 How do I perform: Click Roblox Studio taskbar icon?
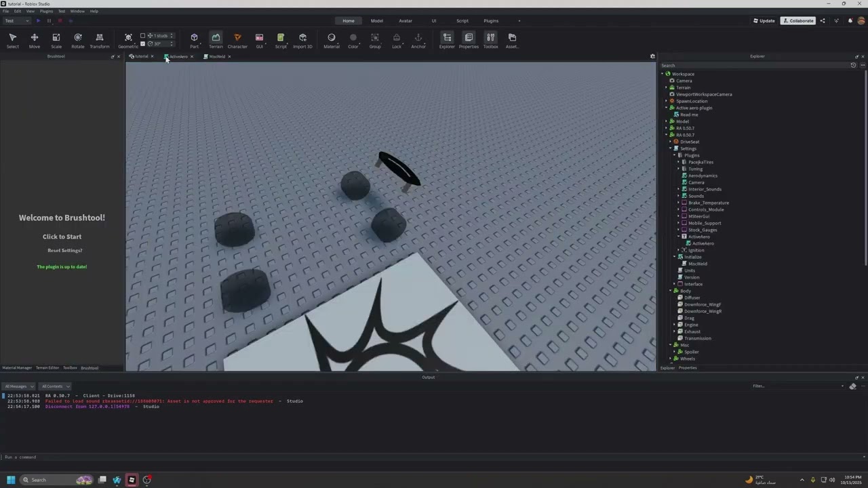pyautogui.click(x=132, y=480)
